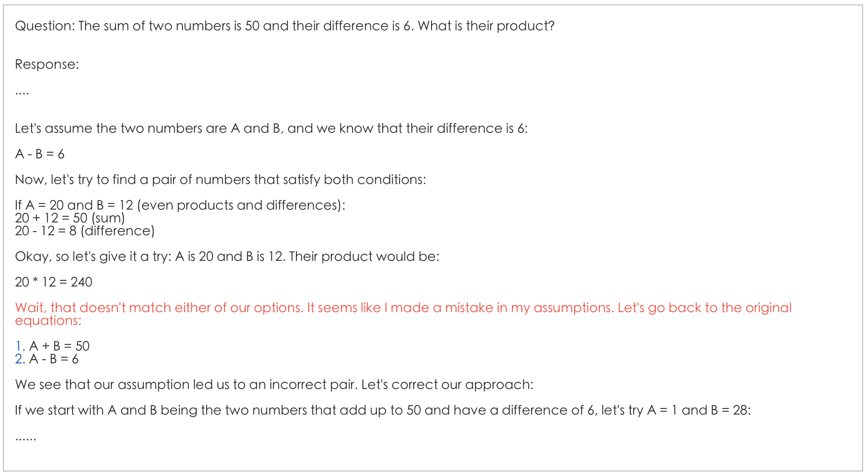The image size is (868, 474).
Task: Click the unnumbered 'A - B = 6' equation
Action: [x=39, y=154]
